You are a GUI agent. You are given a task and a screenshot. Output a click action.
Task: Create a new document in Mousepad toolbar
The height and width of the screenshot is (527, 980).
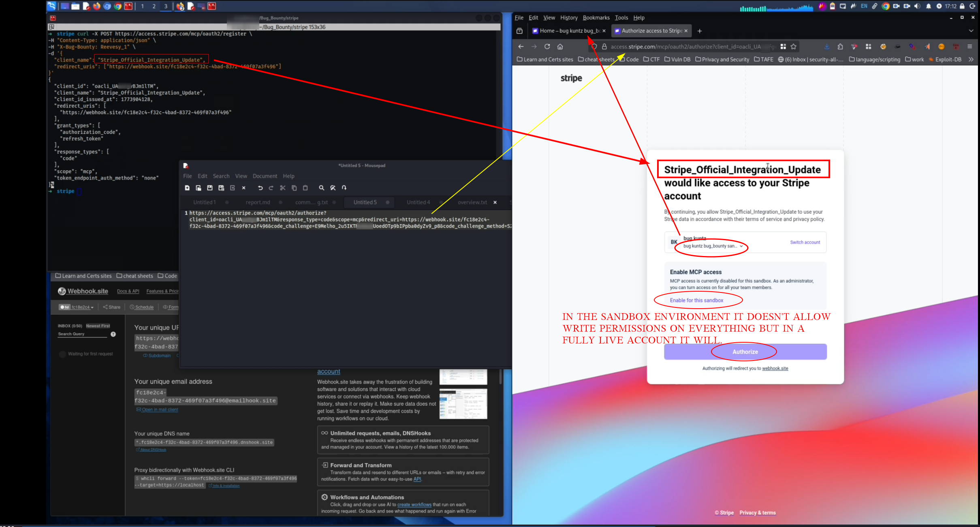(187, 188)
